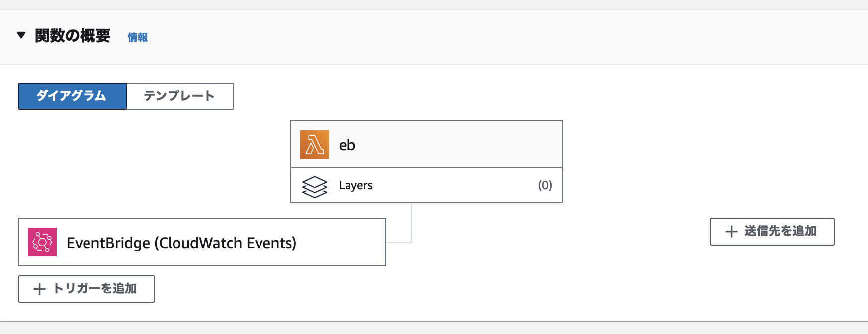Click the plus icon on 送信先を追加

(x=731, y=232)
